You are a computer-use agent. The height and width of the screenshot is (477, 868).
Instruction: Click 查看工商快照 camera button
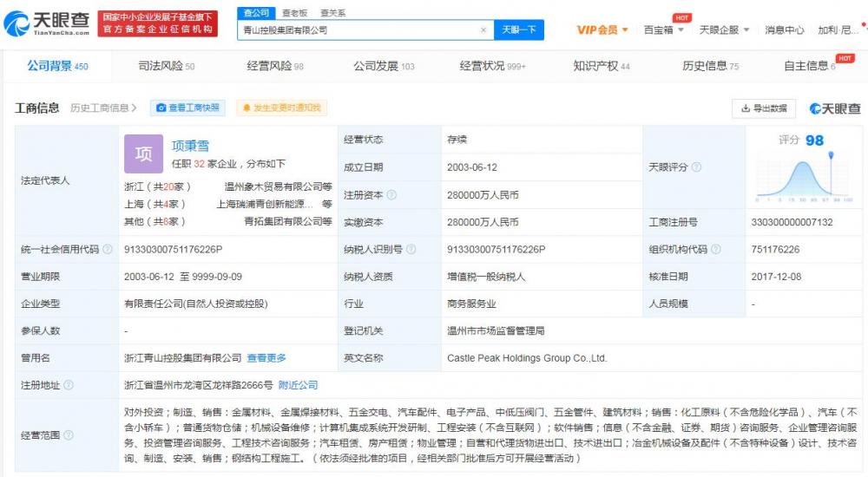click(x=187, y=108)
